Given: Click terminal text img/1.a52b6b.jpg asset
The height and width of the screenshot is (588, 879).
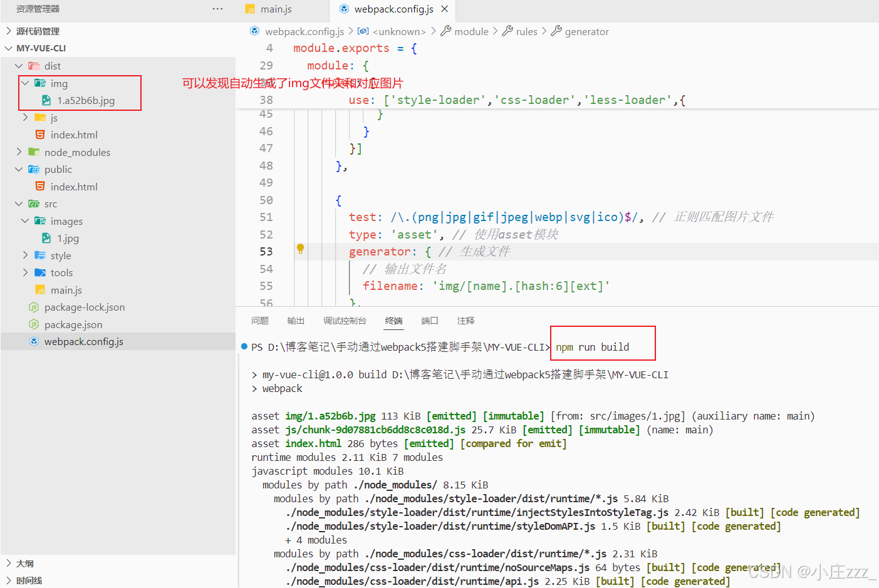Looking at the screenshot, I should point(330,416).
